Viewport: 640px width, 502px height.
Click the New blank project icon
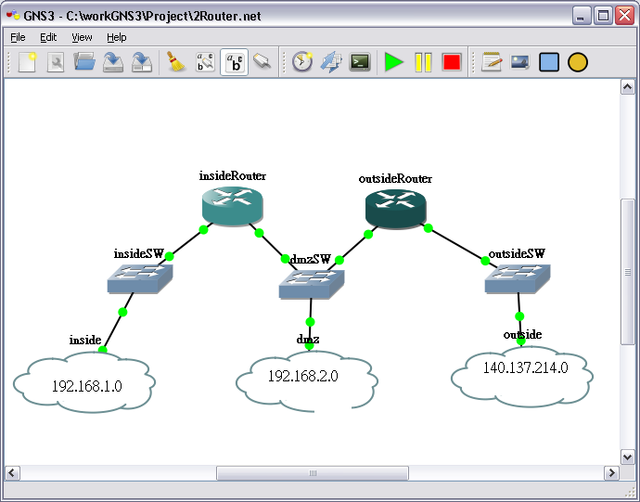point(27,62)
